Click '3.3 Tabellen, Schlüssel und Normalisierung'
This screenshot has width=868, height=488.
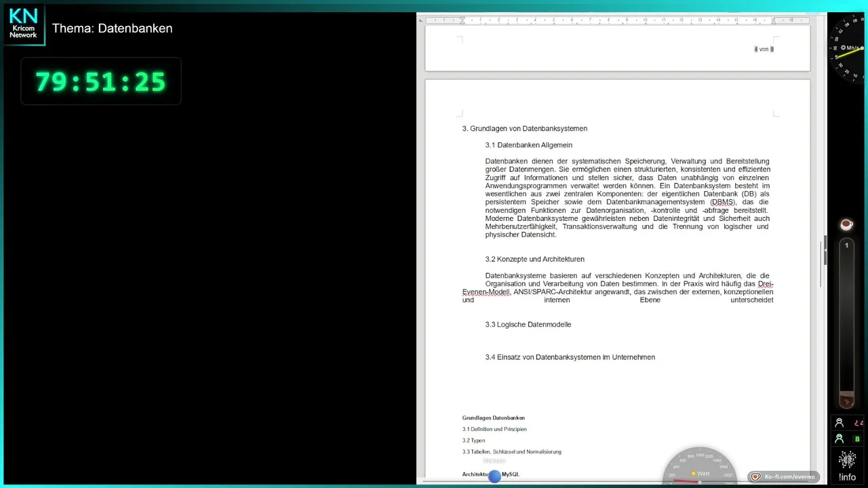[x=512, y=451]
